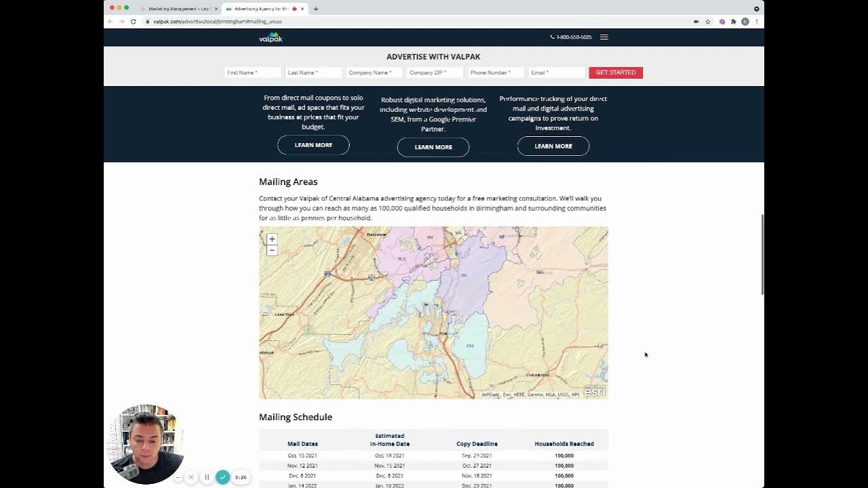The image size is (868, 488).
Task: Click the webcam bubble of the presenter
Action: tap(145, 444)
